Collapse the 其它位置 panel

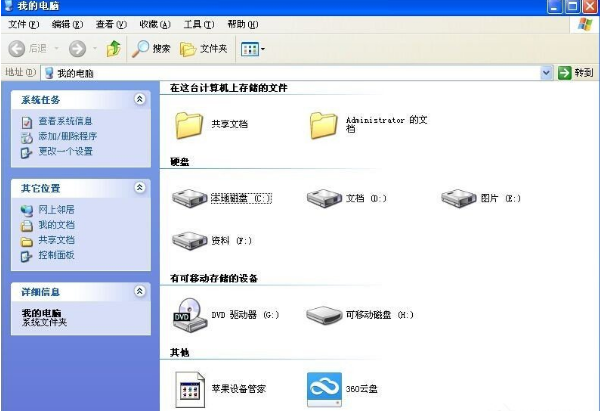(140, 188)
